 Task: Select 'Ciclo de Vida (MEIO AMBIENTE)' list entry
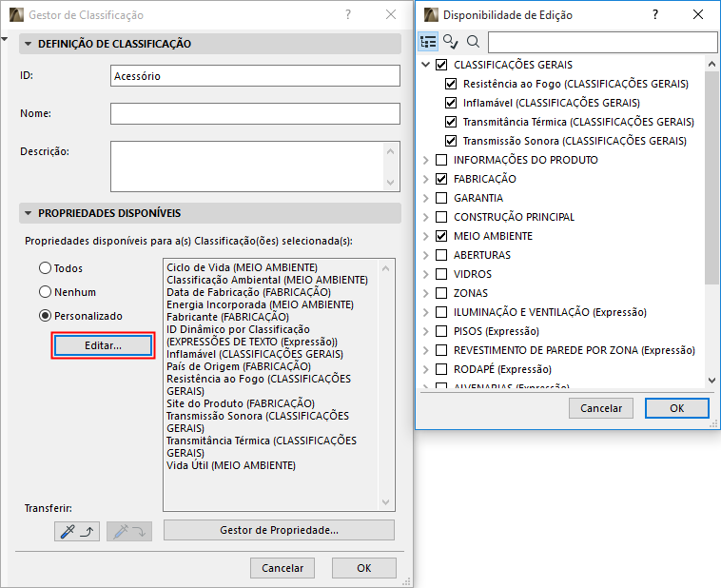242,267
